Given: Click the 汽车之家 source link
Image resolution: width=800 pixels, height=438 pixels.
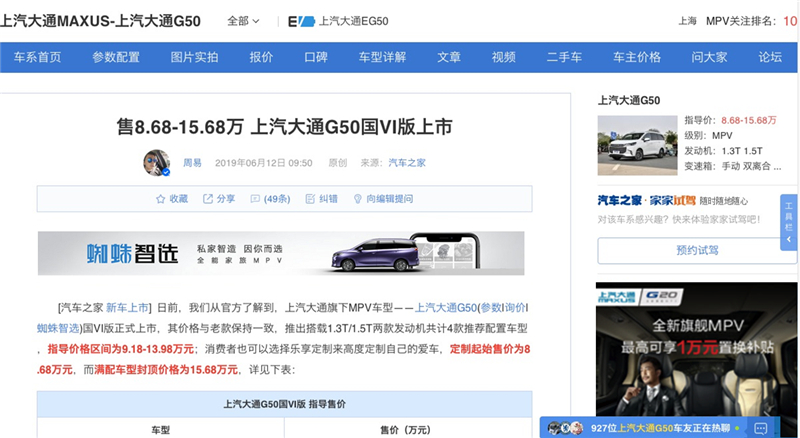Looking at the screenshot, I should pyautogui.click(x=407, y=163).
